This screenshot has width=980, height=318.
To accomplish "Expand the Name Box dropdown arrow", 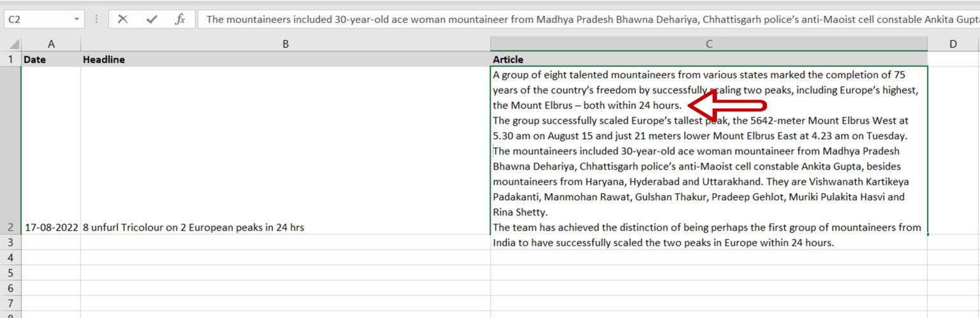I will coord(77,19).
